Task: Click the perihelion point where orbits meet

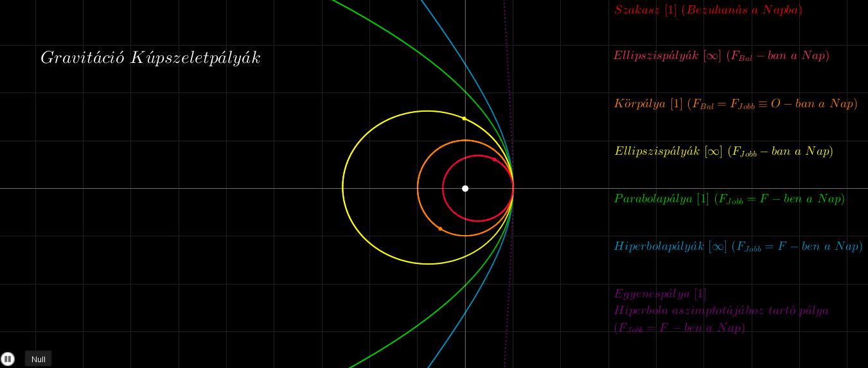Action: (513, 188)
